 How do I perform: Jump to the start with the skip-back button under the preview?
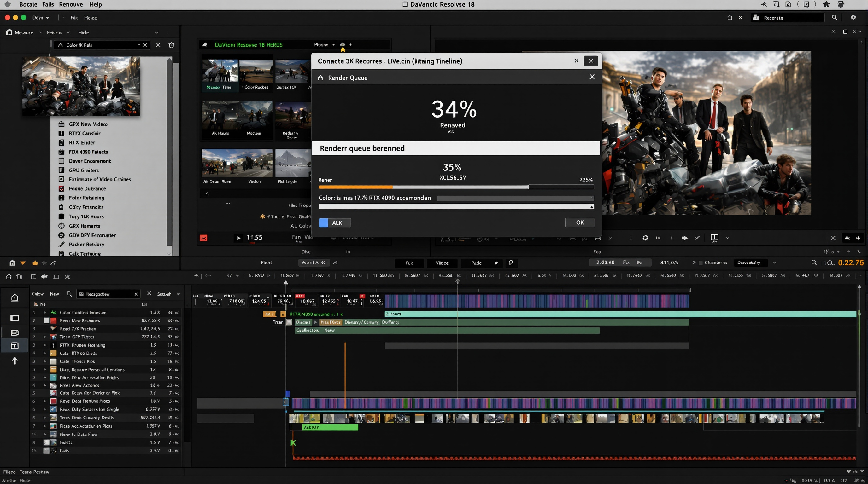tap(658, 238)
